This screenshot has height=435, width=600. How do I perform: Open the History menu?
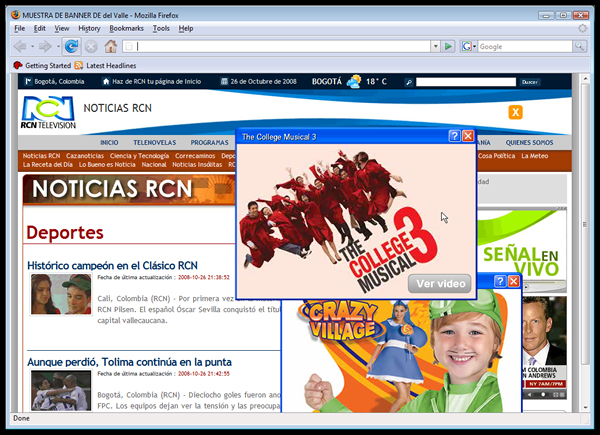(x=89, y=29)
